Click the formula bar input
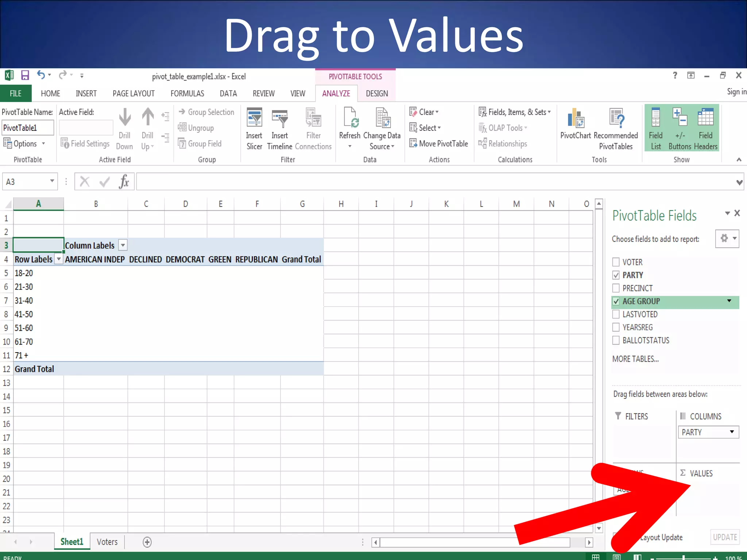The image size is (747, 560). point(436,182)
